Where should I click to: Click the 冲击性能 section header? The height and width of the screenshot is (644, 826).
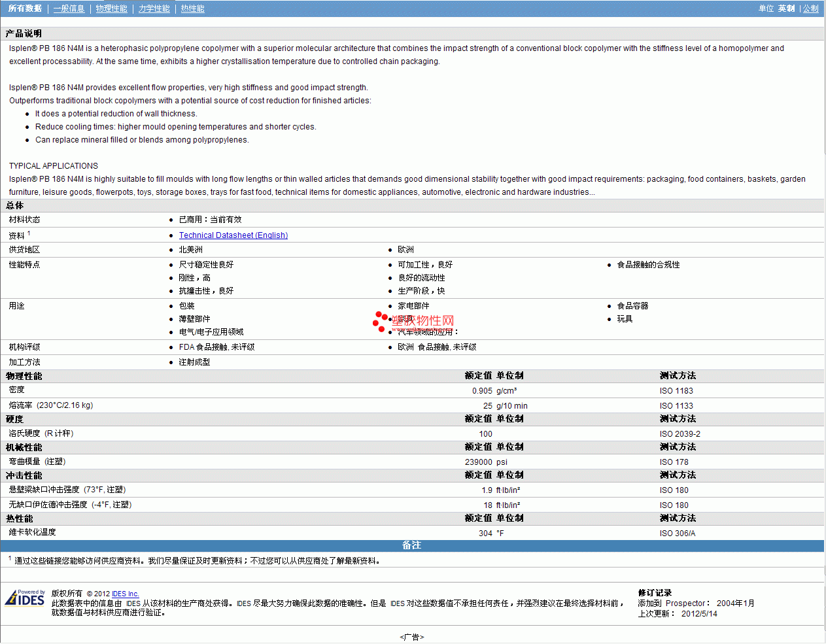[x=24, y=475]
